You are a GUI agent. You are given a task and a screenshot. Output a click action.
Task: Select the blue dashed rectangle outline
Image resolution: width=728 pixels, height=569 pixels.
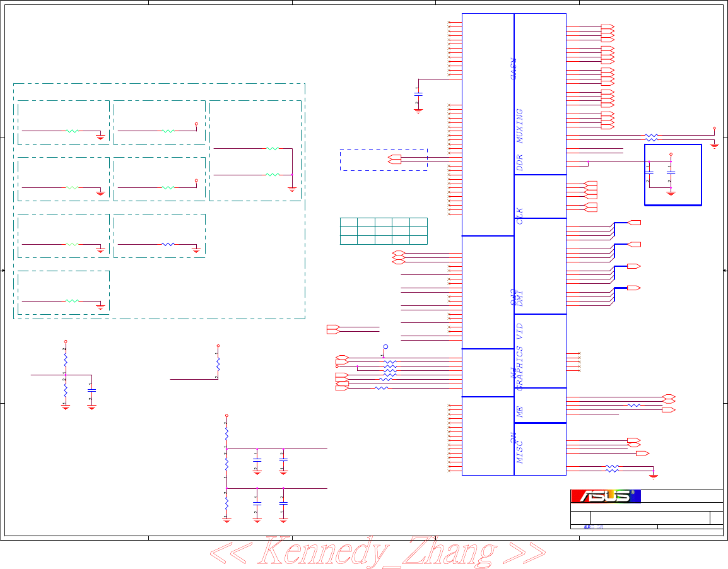click(384, 160)
